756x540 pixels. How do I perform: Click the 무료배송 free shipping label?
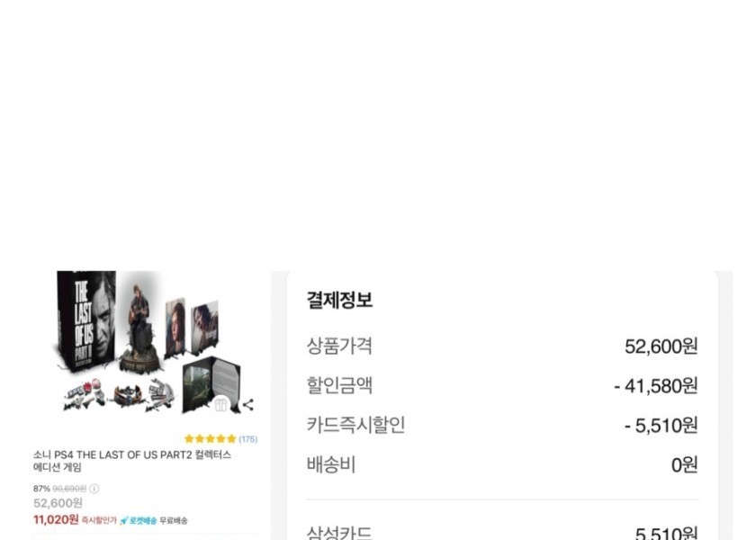coord(174,520)
